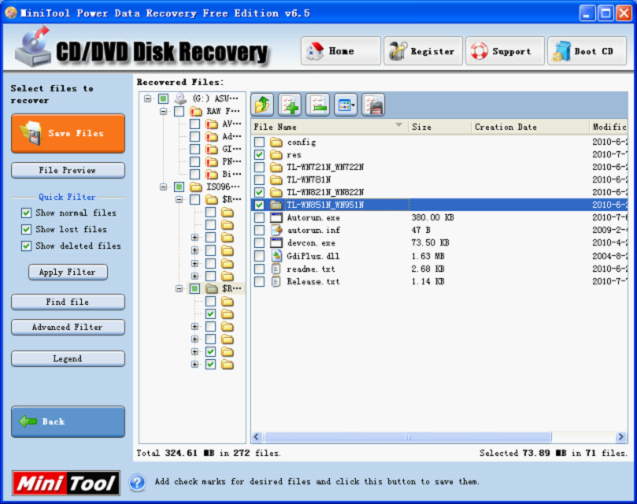Click the CD/DVD Disk Recovery header disc icon
The width and height of the screenshot is (637, 504).
click(32, 47)
